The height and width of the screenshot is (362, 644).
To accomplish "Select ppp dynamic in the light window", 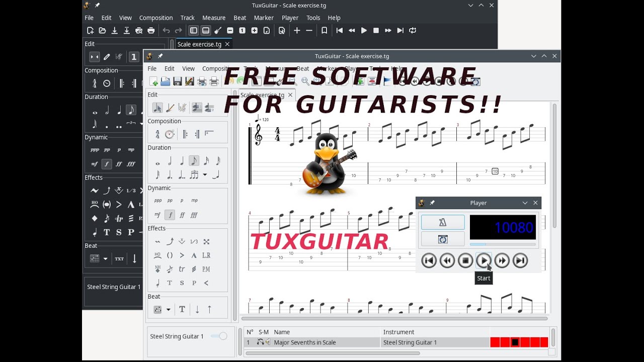I will [x=157, y=200].
